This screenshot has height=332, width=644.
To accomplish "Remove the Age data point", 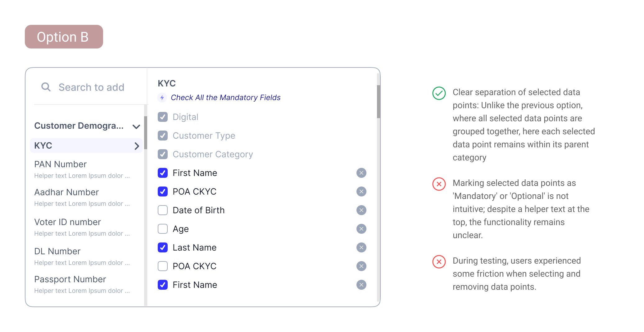I will (x=361, y=229).
